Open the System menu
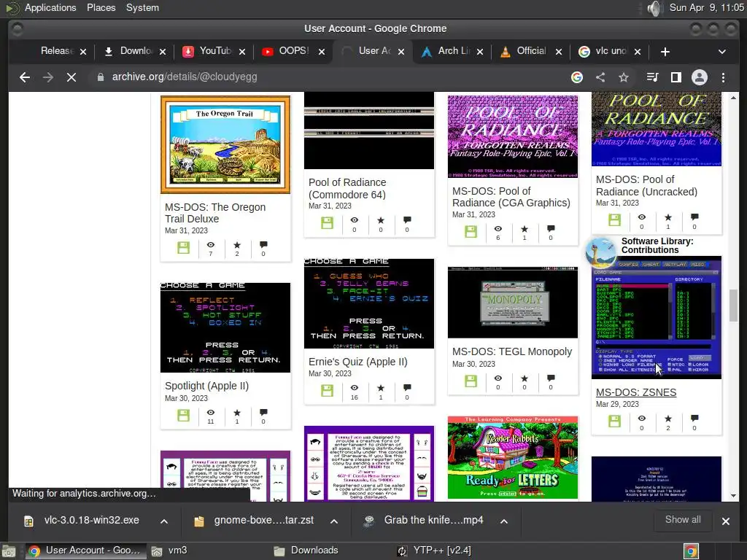Viewport: 747px width, 560px height. coord(142,7)
